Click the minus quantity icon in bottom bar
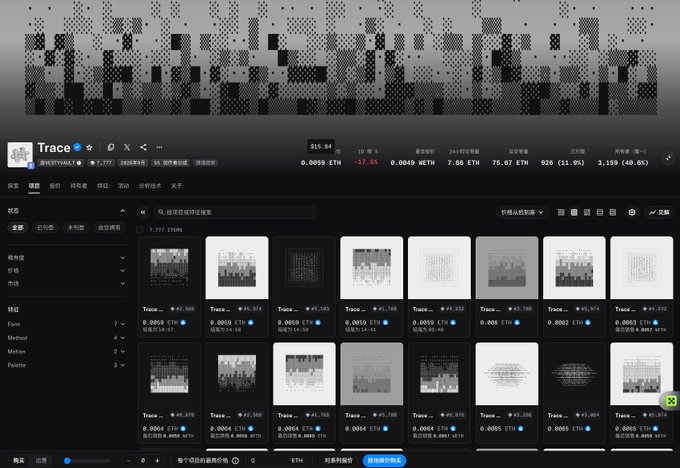Viewport: 680px width, 468px height. pyautogui.click(x=128, y=461)
